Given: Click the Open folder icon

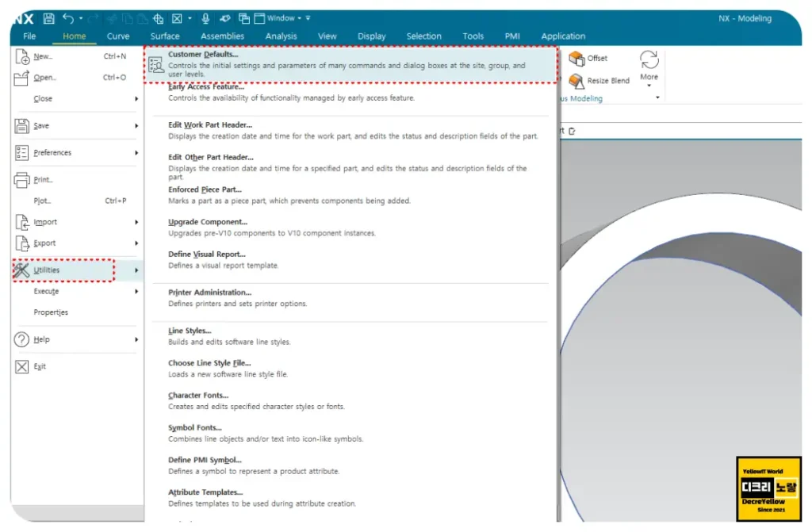Looking at the screenshot, I should 21,78.
